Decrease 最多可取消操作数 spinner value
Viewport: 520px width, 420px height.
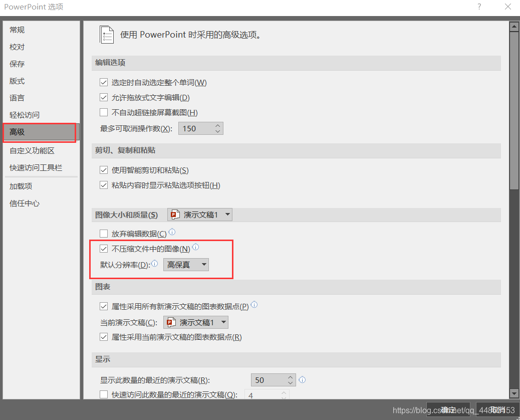217,131
